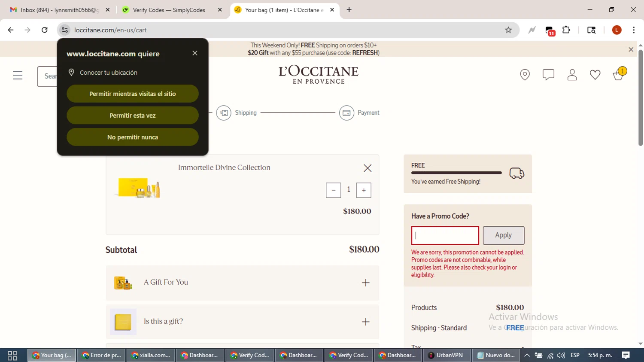Viewport: 644px width, 362px height.
Task: Choose No permitir nunca
Action: [133, 137]
